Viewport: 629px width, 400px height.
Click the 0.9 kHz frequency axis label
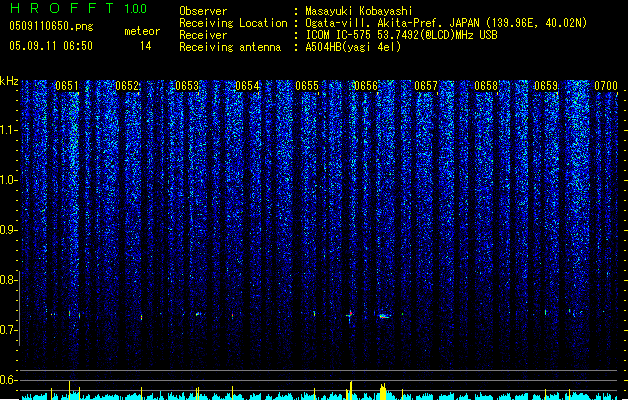click(x=8, y=230)
